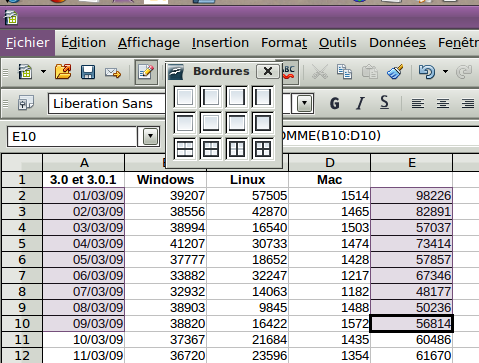Align cell content left

pos(418,104)
